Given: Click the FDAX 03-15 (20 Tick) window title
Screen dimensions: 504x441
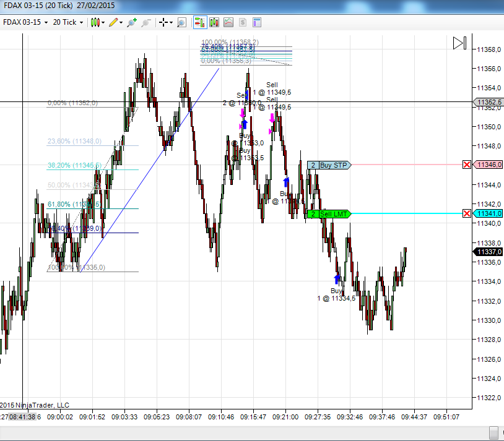Looking at the screenshot, I should tap(59, 6).
